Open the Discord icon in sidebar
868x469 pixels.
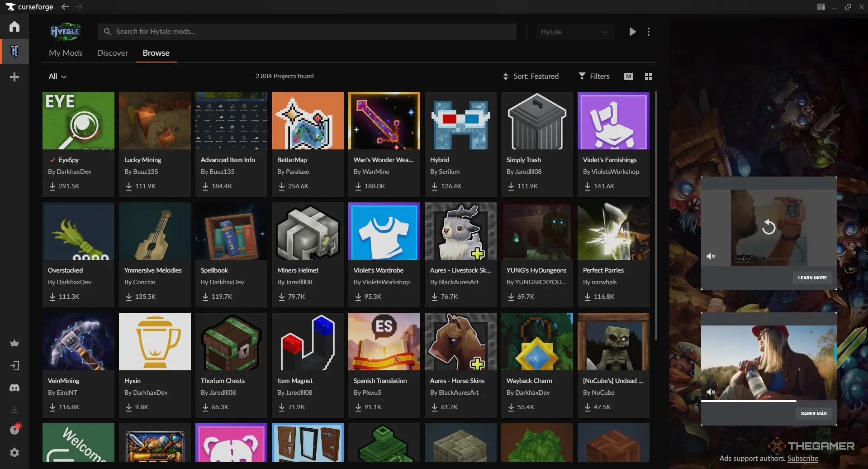14,388
